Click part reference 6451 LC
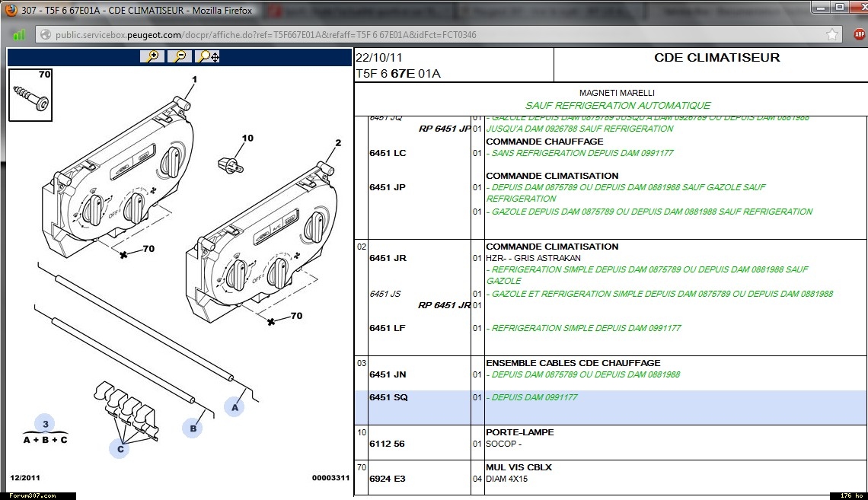868x500 pixels. pos(388,153)
